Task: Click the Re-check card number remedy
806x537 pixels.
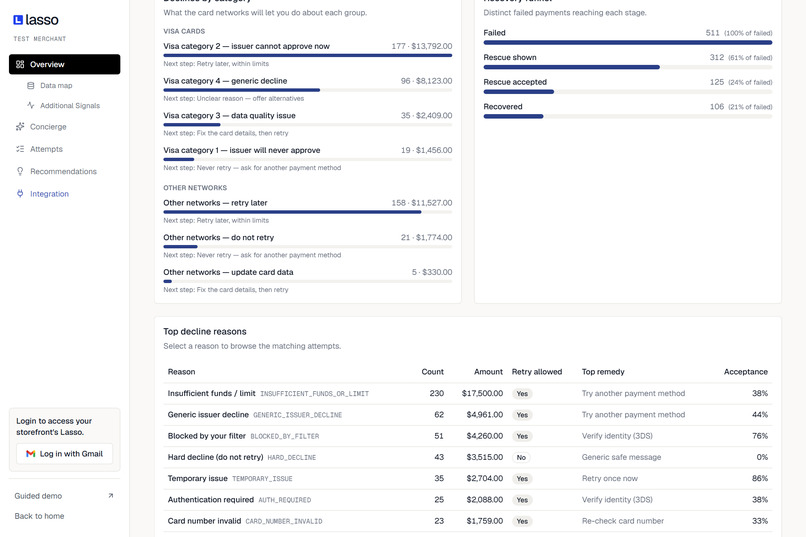Action: (622, 521)
